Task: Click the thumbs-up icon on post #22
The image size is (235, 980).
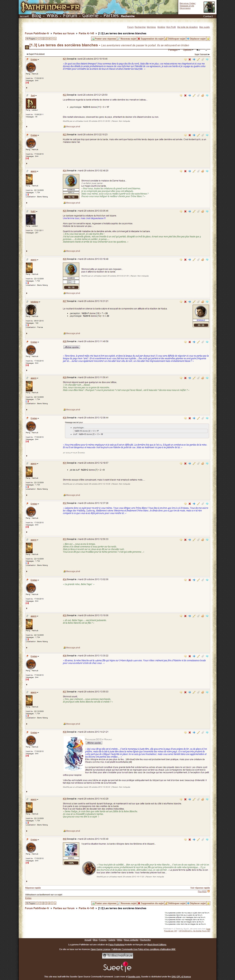Action: click(203, 95)
